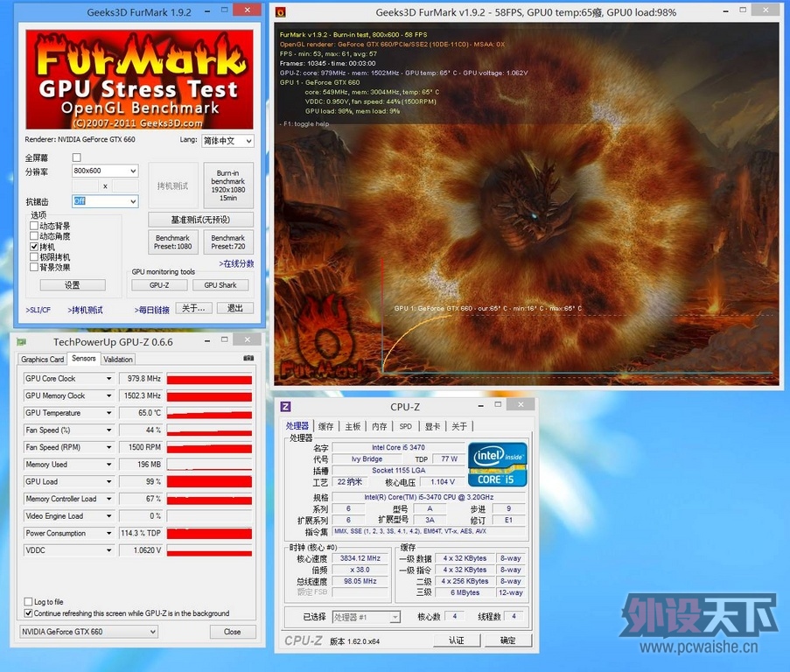Toggle the 全屏幕 fullscreen checkbox
790x672 pixels.
77,157
